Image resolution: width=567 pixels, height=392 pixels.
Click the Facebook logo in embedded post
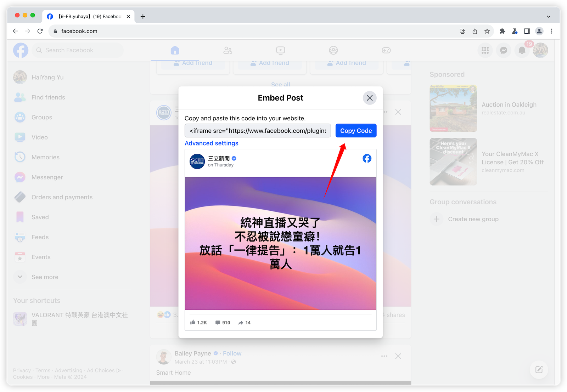click(x=367, y=158)
